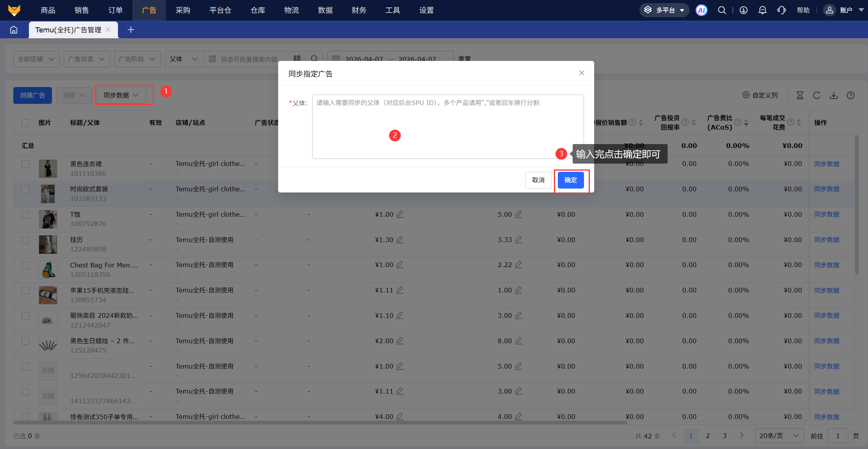Open the 20条/页 page size dropdown
Image resolution: width=868 pixels, height=449 pixels.
[779, 435]
